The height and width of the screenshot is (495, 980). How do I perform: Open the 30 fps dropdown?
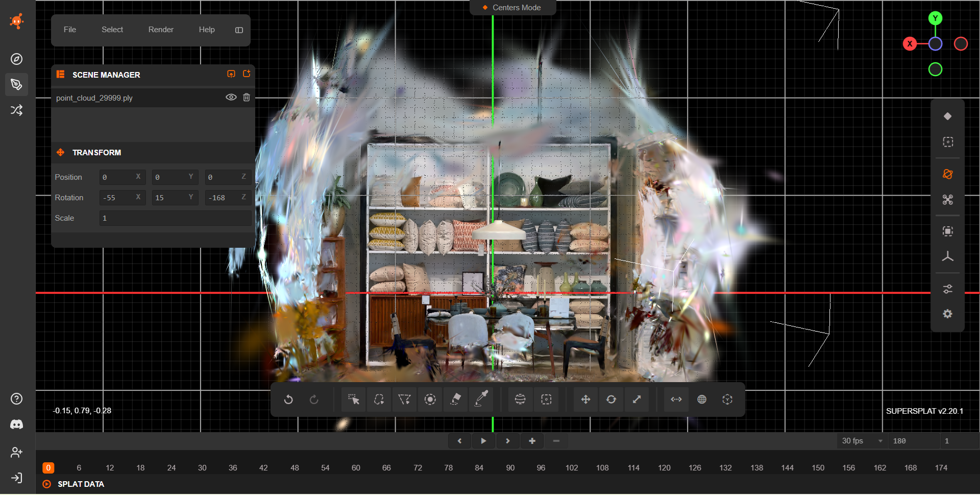pos(862,441)
